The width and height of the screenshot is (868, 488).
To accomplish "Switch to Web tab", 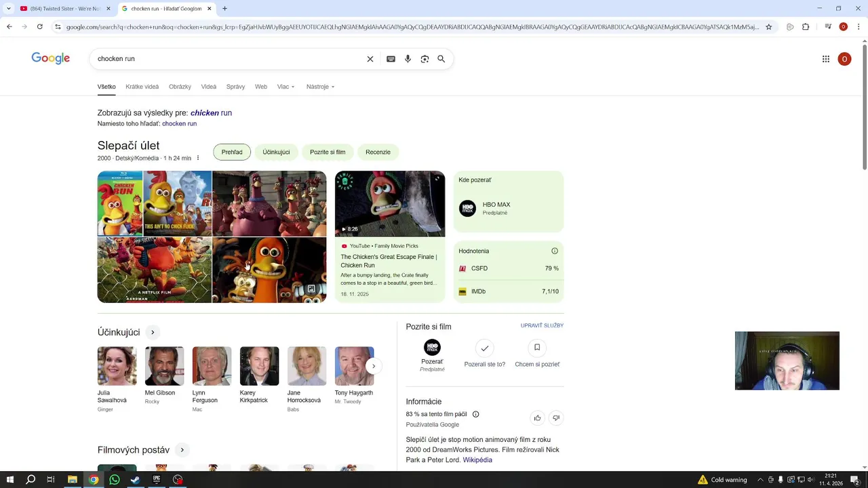I will 261,87.
